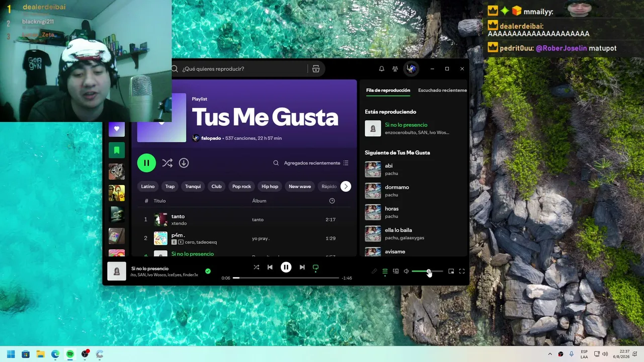The width and height of the screenshot is (644, 362).
Task: Open the Agregados recientemente sort dropdown
Action: point(316,163)
